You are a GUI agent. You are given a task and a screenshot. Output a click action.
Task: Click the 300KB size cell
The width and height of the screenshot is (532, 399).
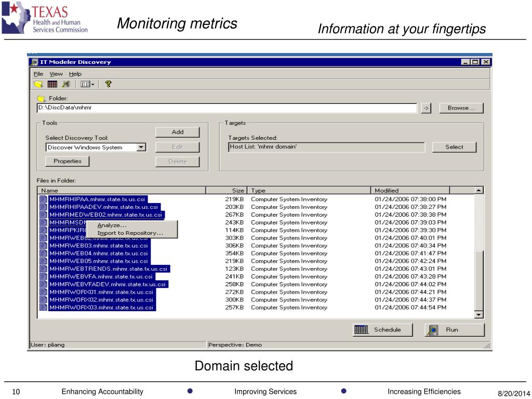click(234, 300)
